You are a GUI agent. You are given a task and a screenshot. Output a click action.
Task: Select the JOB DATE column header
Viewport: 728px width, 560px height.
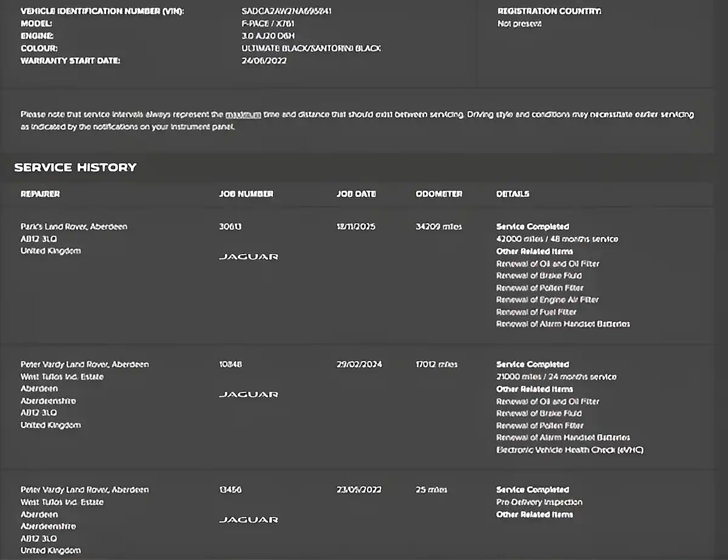[356, 194]
